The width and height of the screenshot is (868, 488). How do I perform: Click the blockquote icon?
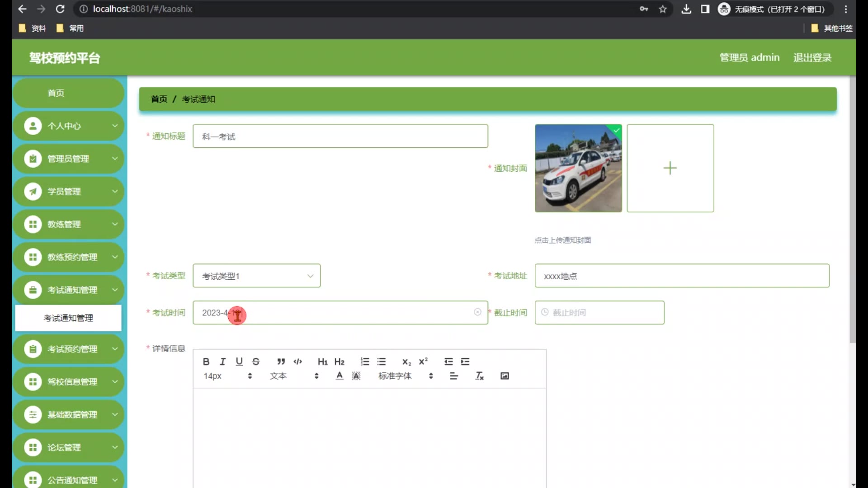point(281,361)
